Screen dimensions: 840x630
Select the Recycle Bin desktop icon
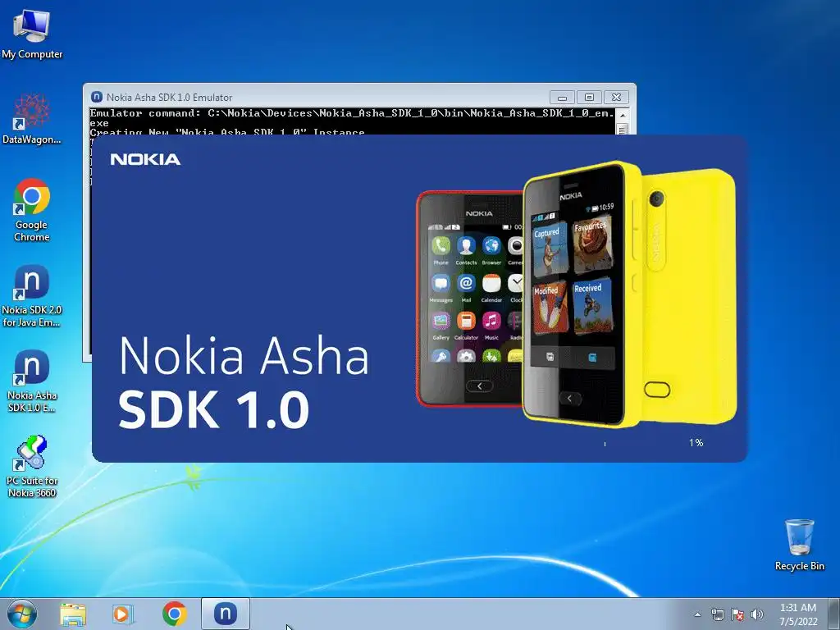tap(799, 545)
